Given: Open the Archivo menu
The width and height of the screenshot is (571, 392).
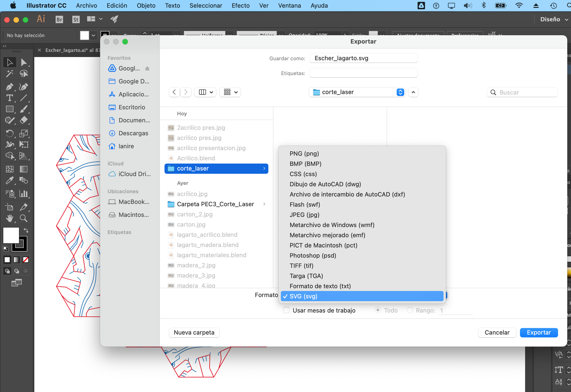Looking at the screenshot, I should 87,5.
